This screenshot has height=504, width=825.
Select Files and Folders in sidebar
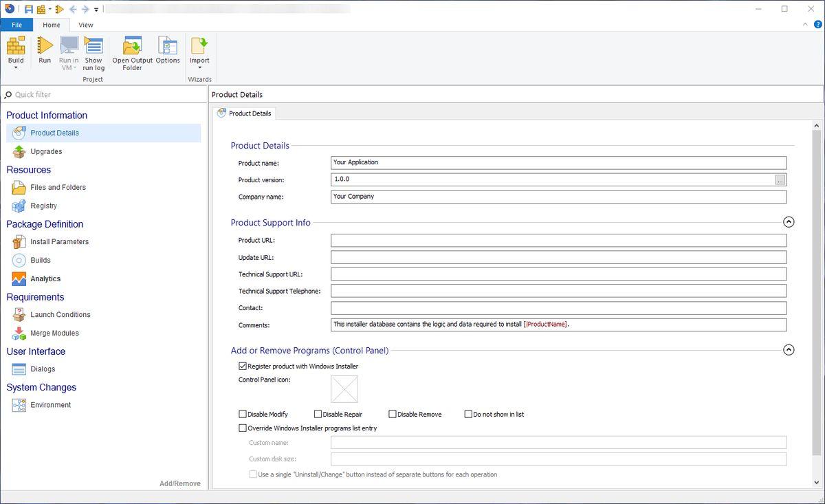click(x=58, y=187)
